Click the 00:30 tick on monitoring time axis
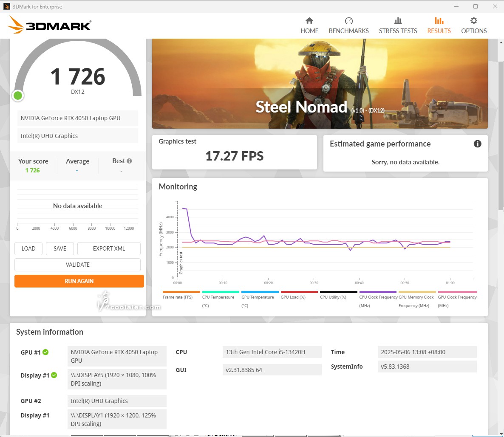The width and height of the screenshot is (504, 437). click(314, 283)
